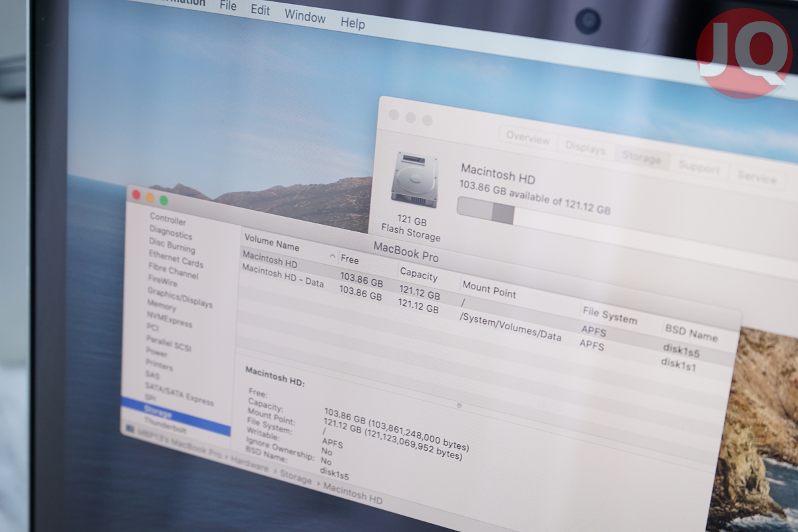This screenshot has width=798, height=532.
Task: Click Macintosh HD in the path bar
Action: 352,494
